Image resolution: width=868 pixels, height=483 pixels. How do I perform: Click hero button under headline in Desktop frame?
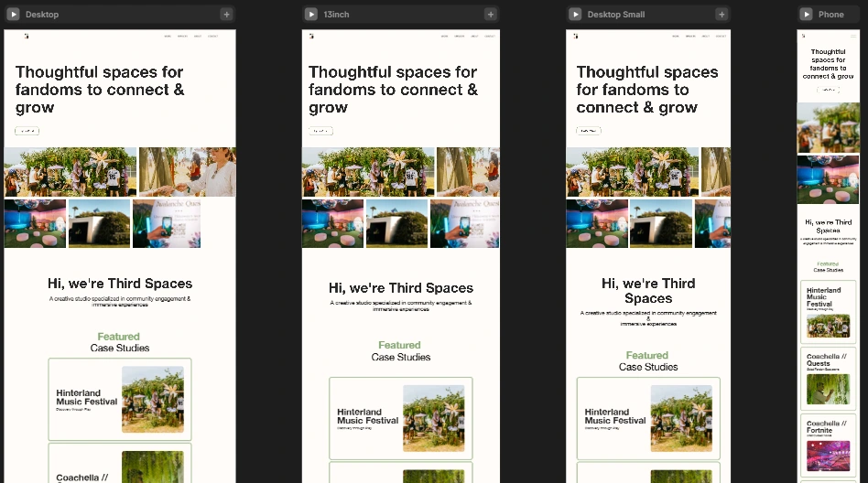pyautogui.click(x=27, y=131)
